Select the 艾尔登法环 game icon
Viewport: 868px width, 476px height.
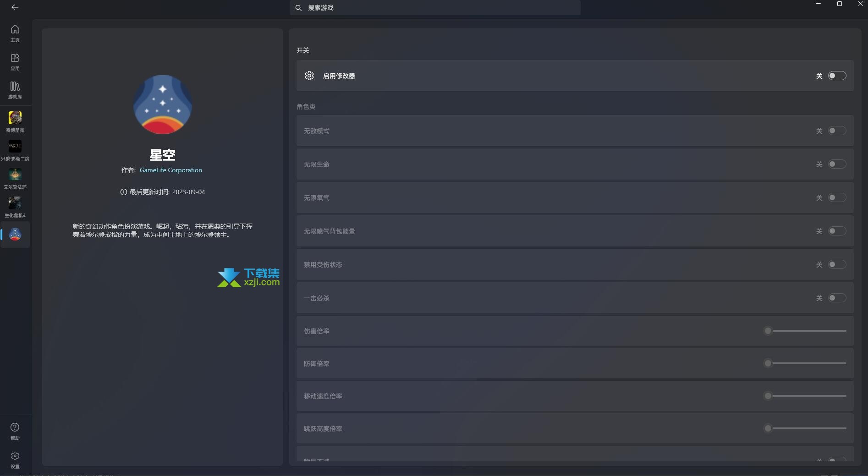15,175
